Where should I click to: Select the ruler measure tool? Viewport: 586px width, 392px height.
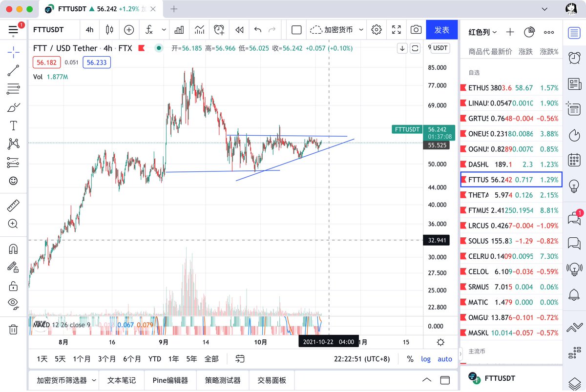click(x=14, y=206)
